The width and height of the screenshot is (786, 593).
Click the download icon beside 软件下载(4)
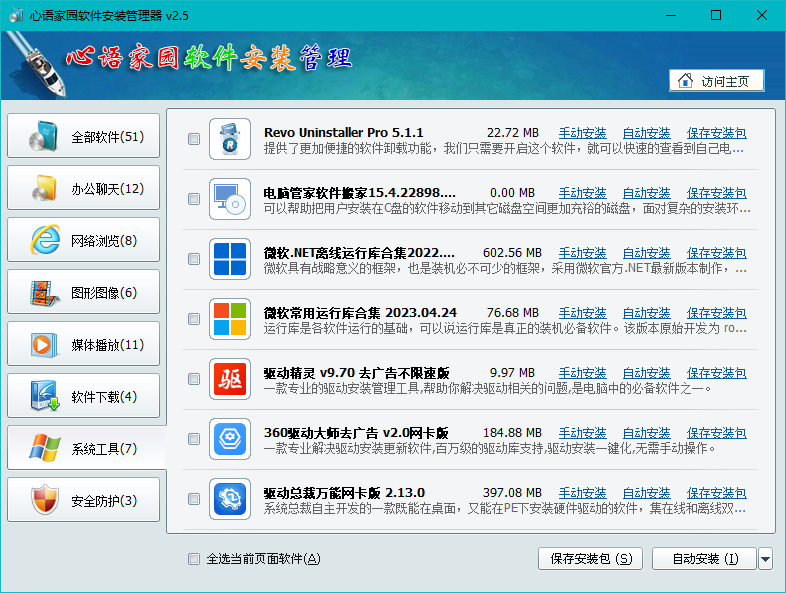(45, 396)
